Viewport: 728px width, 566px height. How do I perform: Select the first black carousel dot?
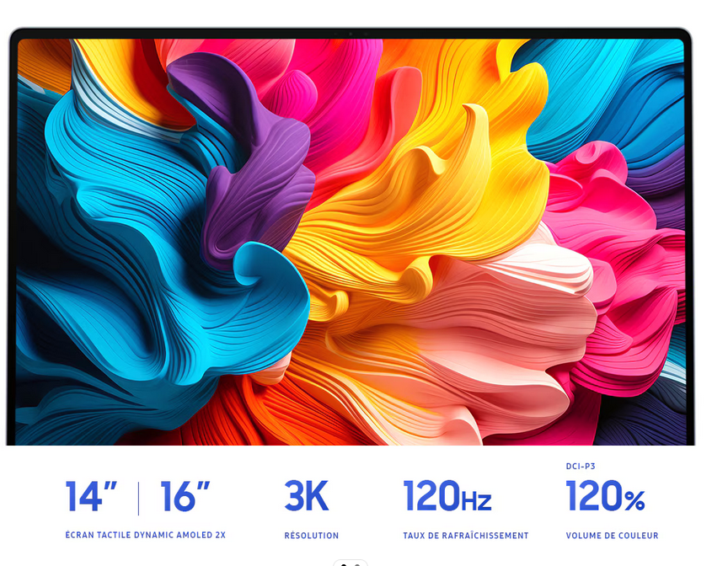pyautogui.click(x=345, y=564)
